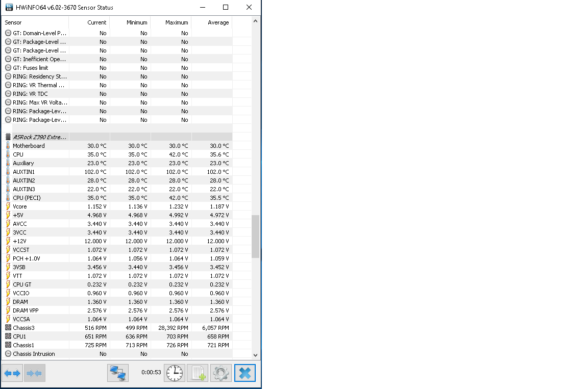Select the VCCST voltage row

(x=117, y=250)
